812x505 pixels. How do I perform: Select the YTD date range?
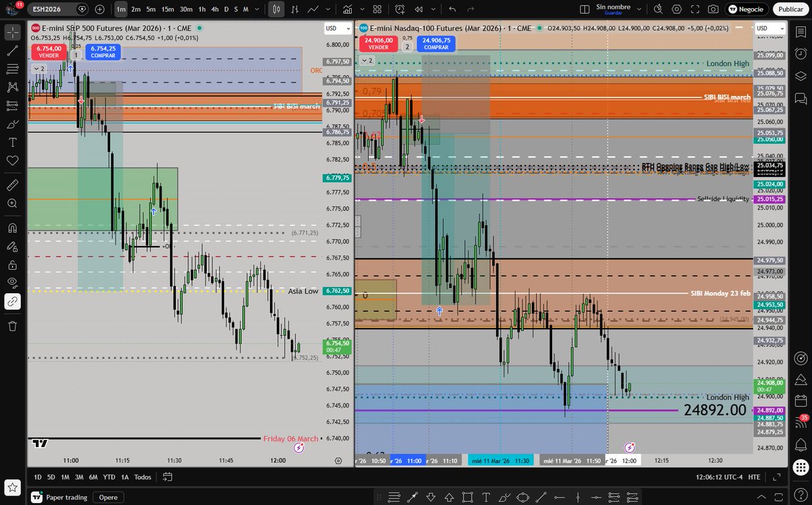coord(109,477)
